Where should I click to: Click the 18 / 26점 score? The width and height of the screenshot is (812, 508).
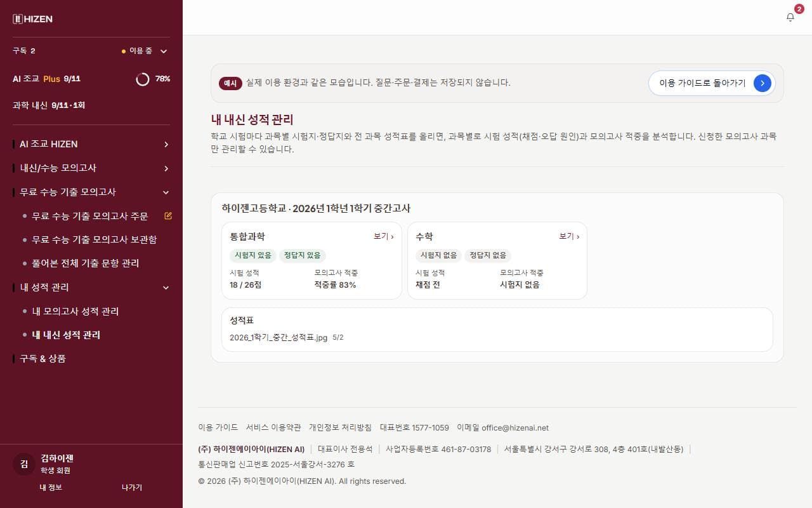(x=246, y=285)
